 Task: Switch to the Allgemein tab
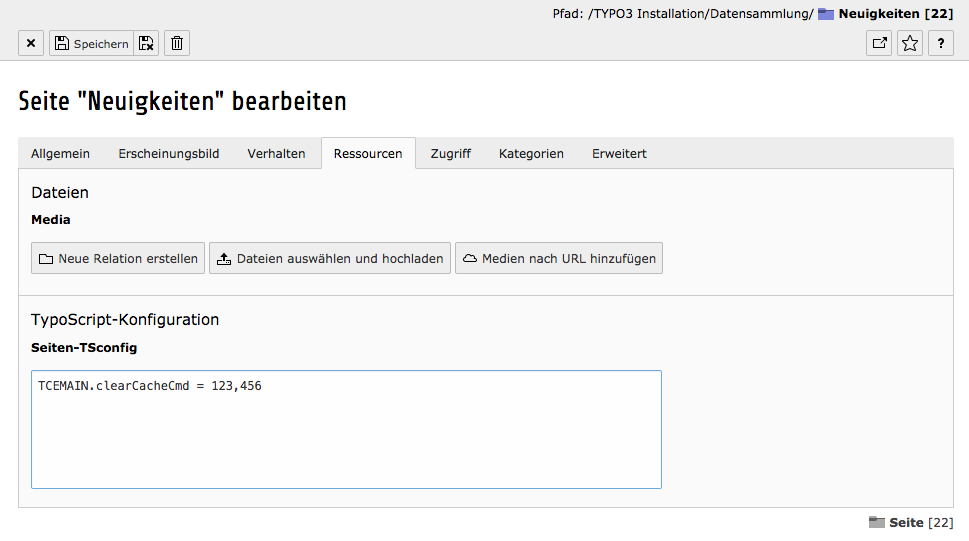point(61,153)
